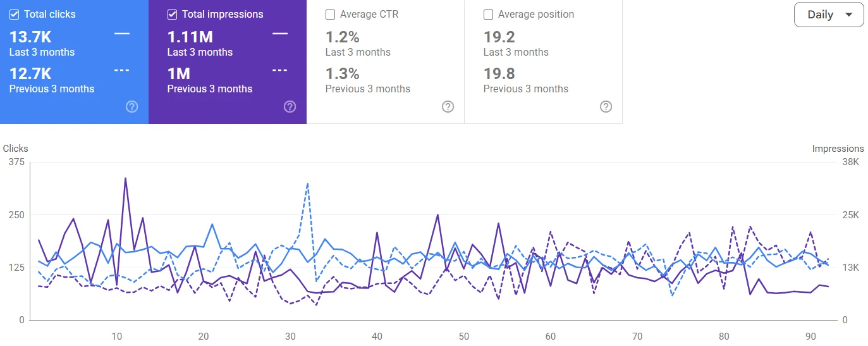Click the solid line legend on Total impressions card
Image resolution: width=868 pixels, height=346 pixels.
click(280, 34)
